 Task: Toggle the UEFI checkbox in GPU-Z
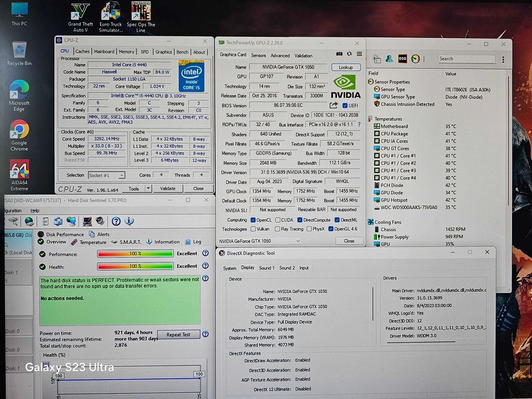tap(345, 105)
